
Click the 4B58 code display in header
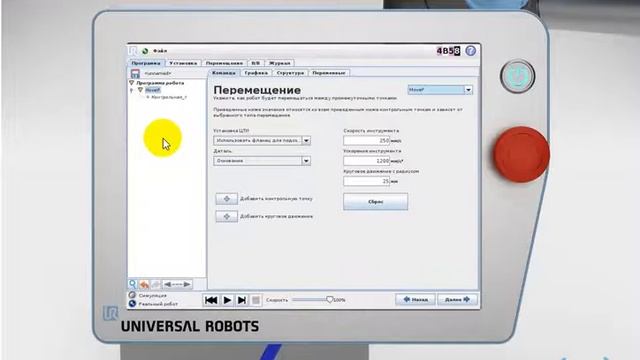point(449,51)
